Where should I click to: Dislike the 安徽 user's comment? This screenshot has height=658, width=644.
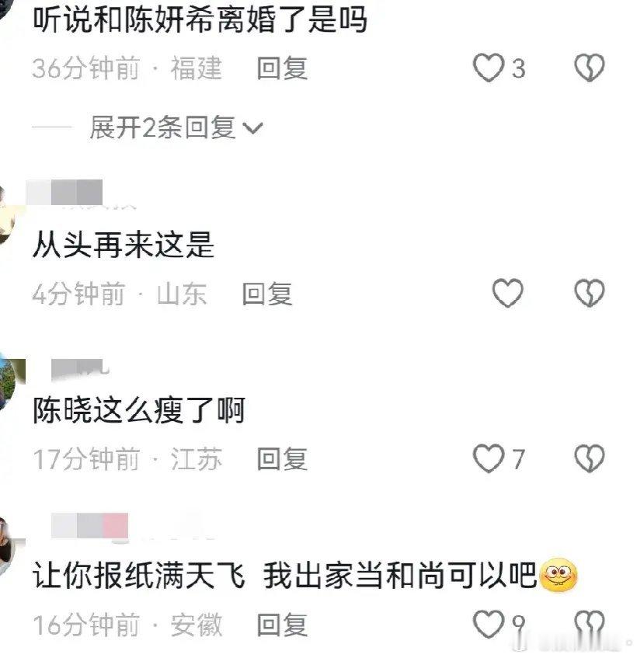[x=589, y=624]
